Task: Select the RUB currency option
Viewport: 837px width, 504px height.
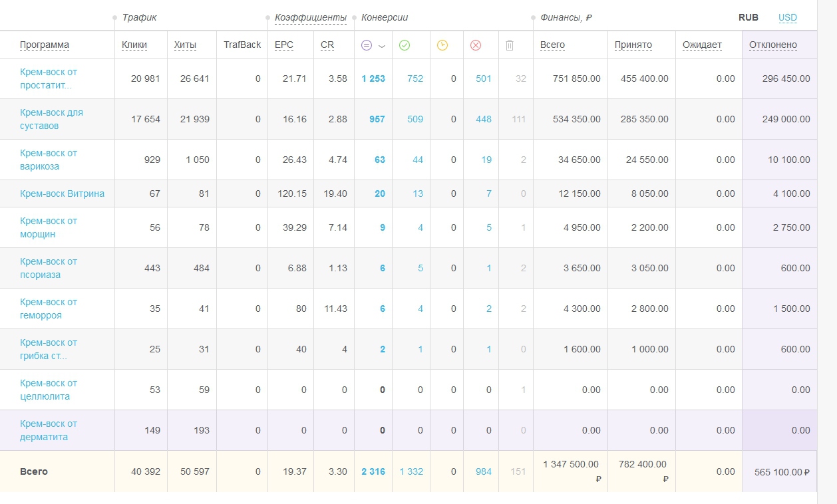Action: (x=749, y=18)
